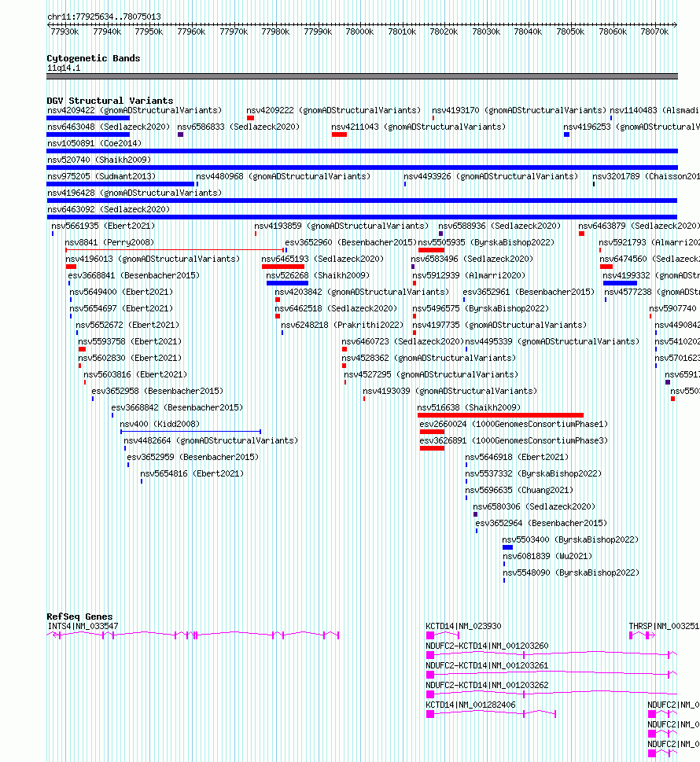This screenshot has height=762, width=700.
Task: Click the nsv4493926 gnomAD variant label
Action: pyautogui.click(x=491, y=176)
